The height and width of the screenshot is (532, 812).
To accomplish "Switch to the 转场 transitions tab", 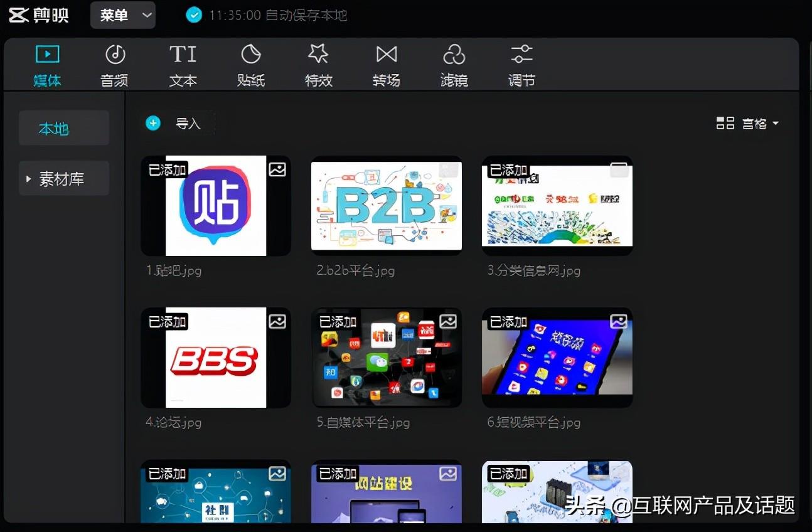I will 387,66.
